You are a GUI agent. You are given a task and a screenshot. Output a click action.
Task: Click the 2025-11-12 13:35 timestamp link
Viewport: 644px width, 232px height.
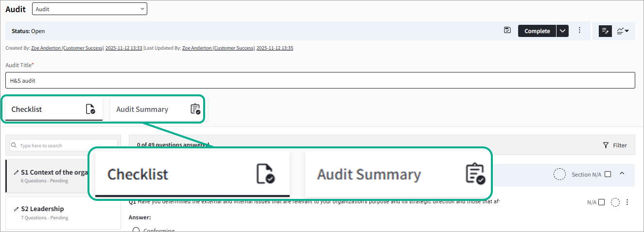[275, 48]
